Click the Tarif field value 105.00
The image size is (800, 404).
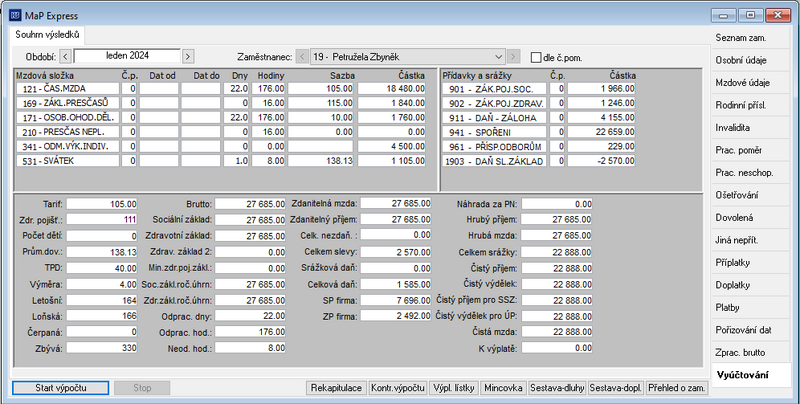[x=102, y=204]
